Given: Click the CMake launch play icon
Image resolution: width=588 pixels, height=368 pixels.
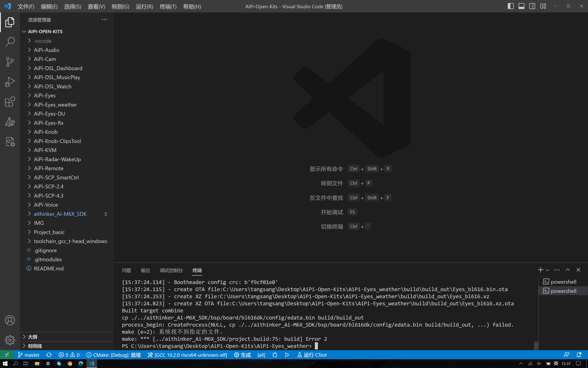Looking at the screenshot, I should pos(287,355).
